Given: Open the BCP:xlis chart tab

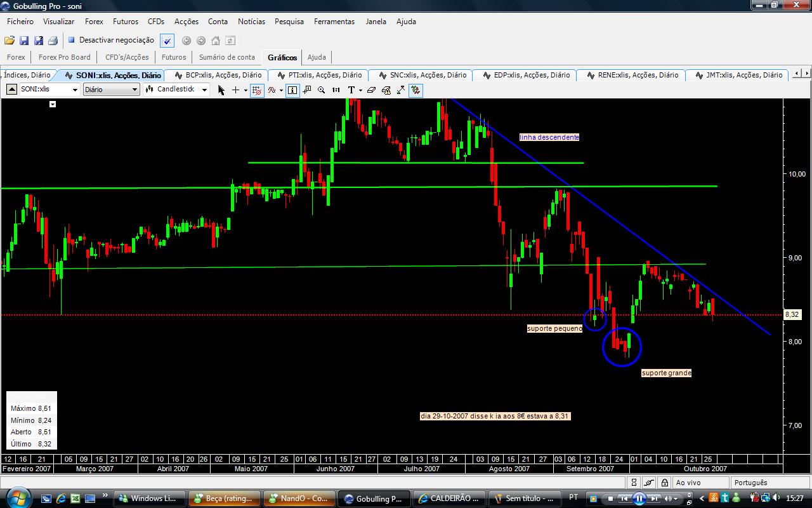Looking at the screenshot, I should click(x=218, y=75).
